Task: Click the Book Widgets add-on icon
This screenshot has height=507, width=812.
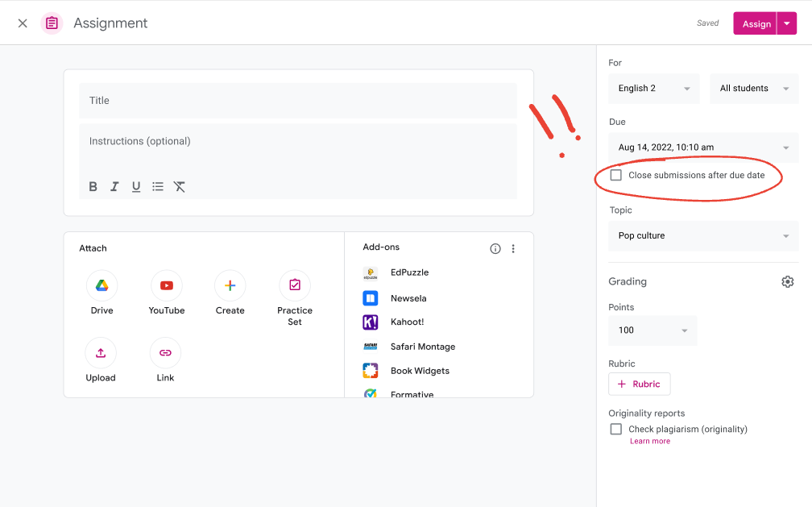Action: [371, 371]
